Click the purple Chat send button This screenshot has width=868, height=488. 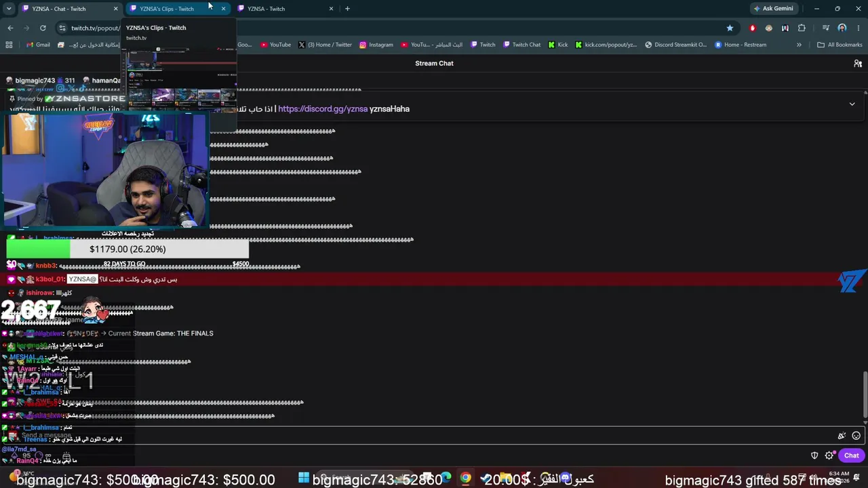click(x=851, y=455)
